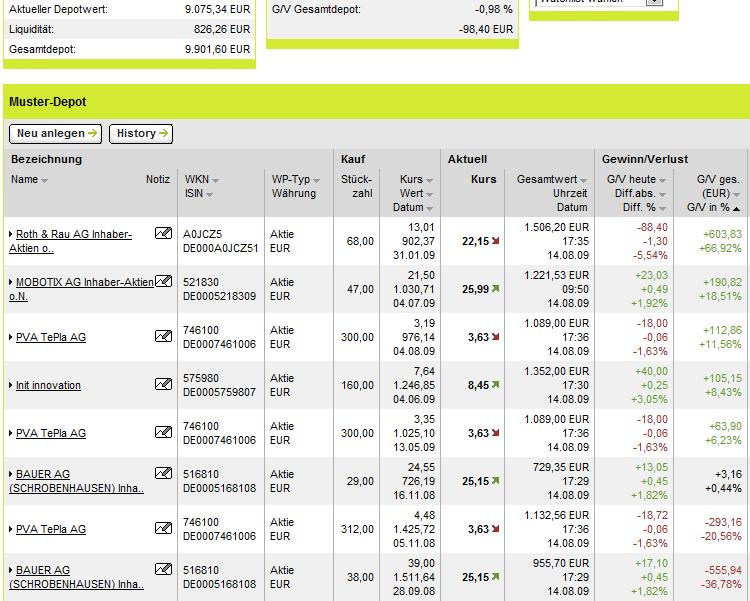
Task: Select G/V Gesamtdepot -0,98 % value
Action: click(494, 9)
